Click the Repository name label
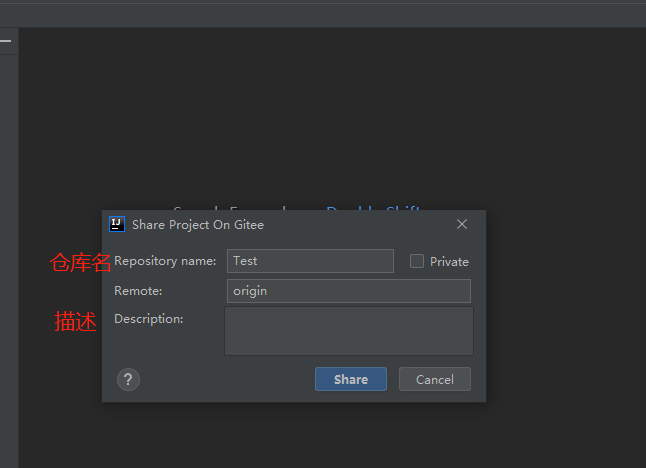This screenshot has height=468, width=646. [x=165, y=261]
